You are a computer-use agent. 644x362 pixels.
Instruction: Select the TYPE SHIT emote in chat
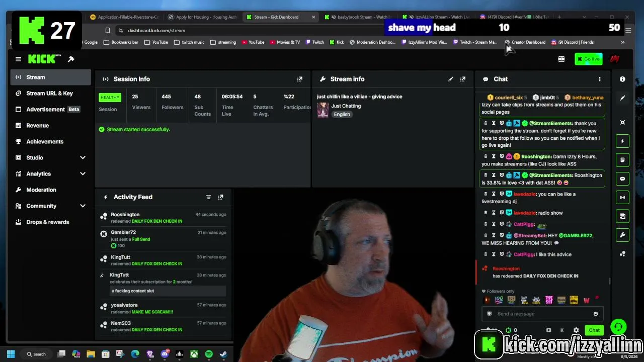[549, 300]
